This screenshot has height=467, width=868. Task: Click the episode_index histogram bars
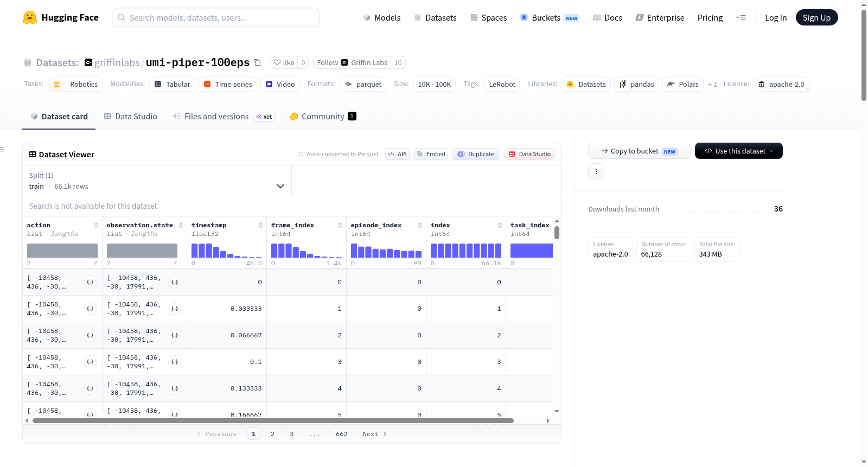[x=386, y=251]
